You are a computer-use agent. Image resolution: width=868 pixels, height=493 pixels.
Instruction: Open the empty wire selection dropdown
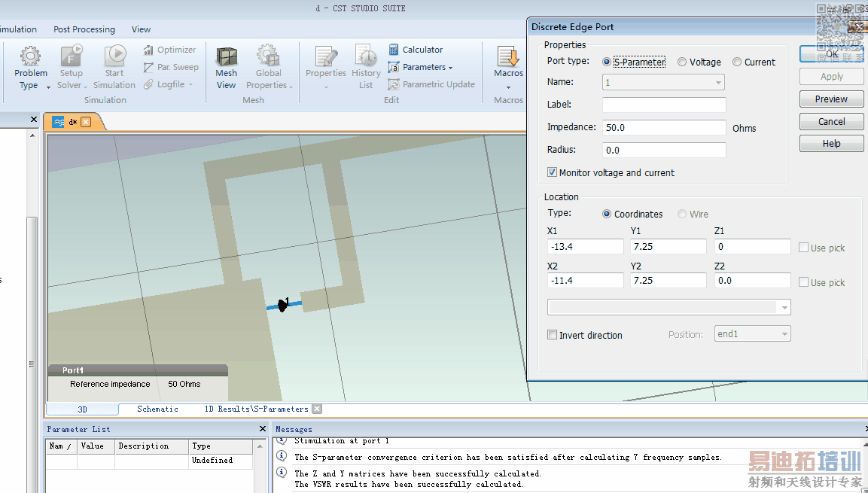click(x=669, y=307)
